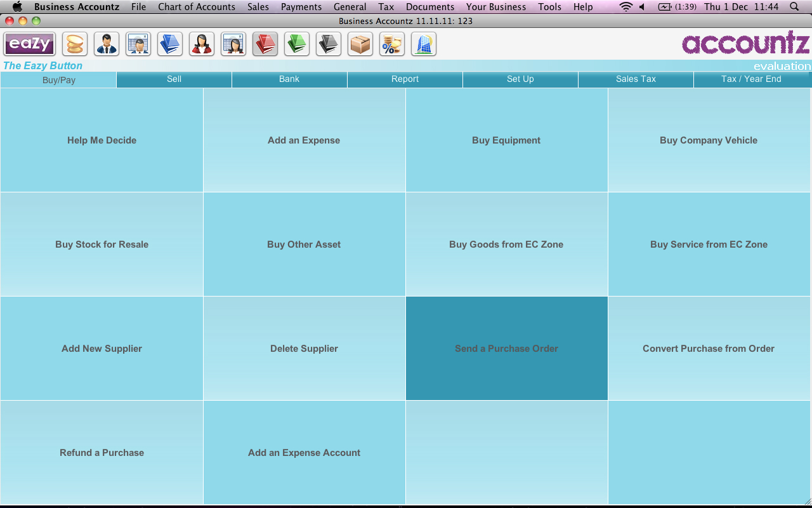
Task: Select the Buy Company Vehicle tile
Action: [709, 140]
